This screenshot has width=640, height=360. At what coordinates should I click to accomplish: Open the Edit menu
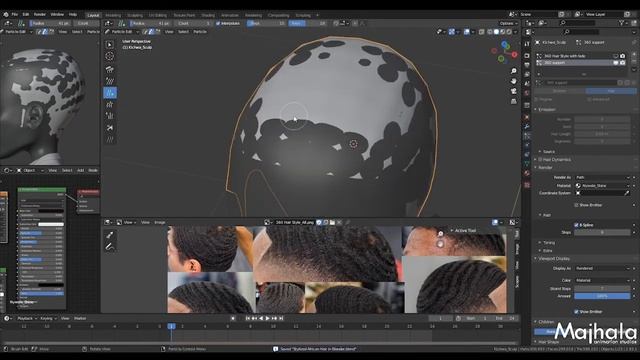click(x=26, y=14)
